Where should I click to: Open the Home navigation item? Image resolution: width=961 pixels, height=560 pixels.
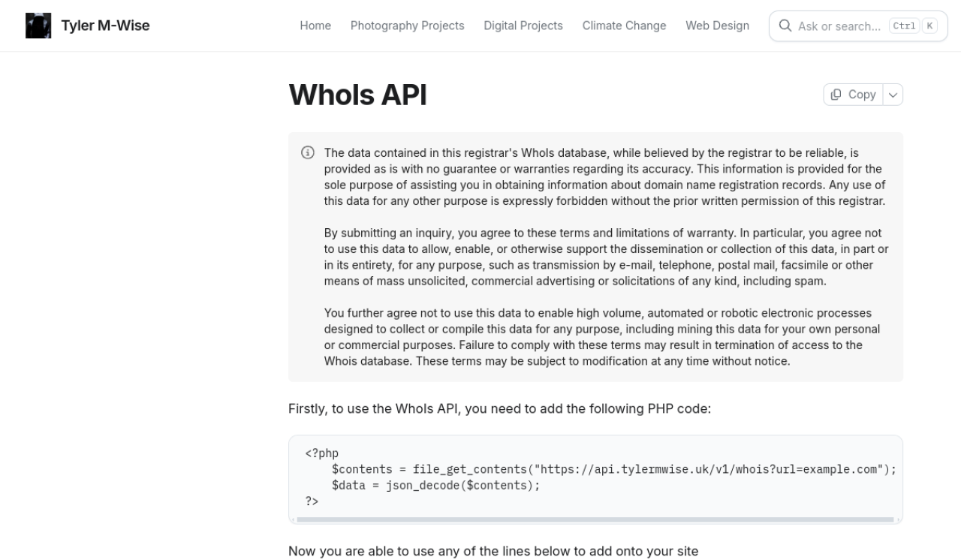point(315,26)
